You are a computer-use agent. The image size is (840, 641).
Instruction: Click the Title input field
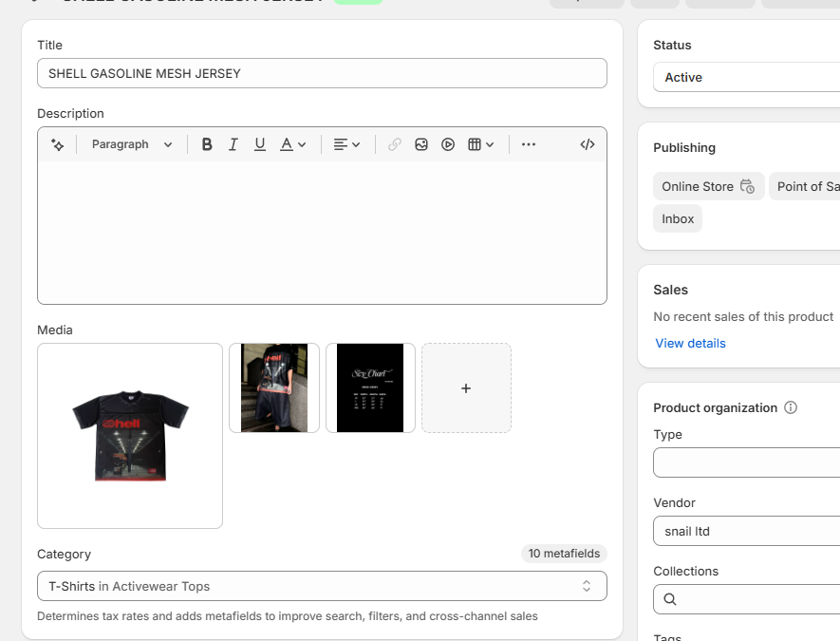tap(322, 73)
